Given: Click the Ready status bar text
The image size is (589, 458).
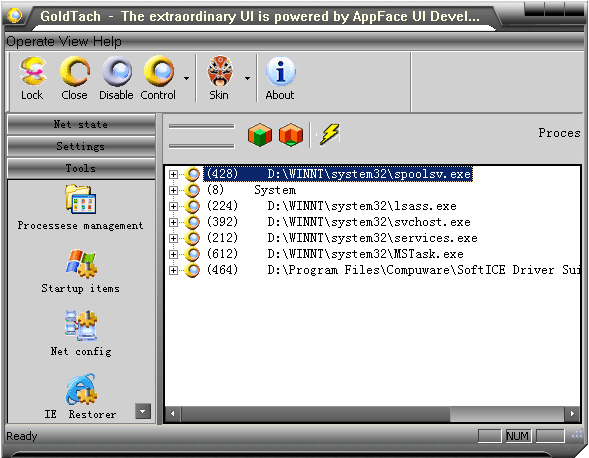Looking at the screenshot, I should (22, 436).
